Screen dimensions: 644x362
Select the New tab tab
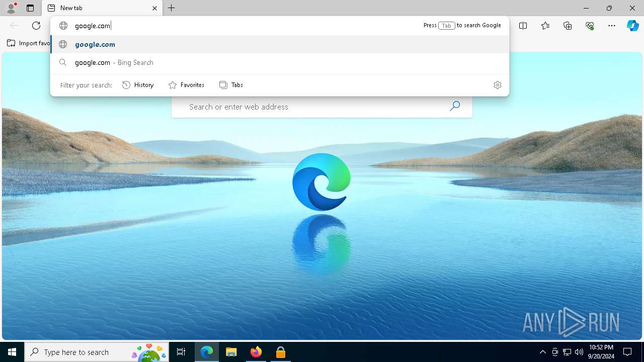click(102, 8)
